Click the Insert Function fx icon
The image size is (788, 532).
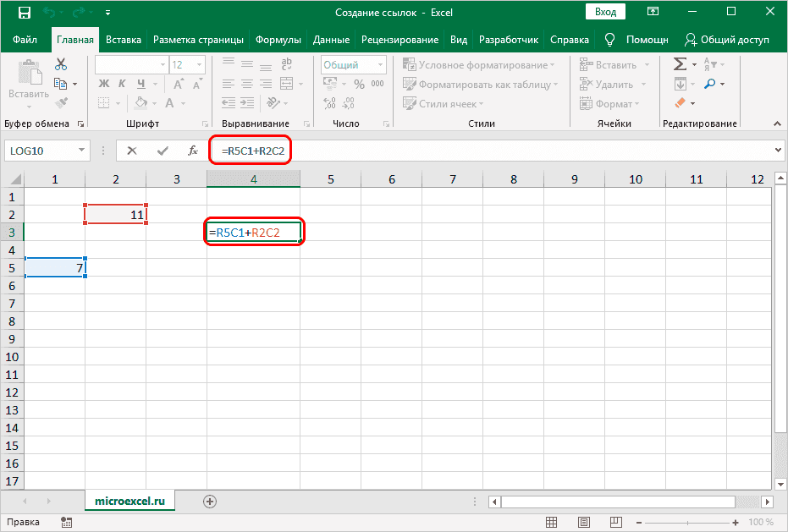coord(193,151)
